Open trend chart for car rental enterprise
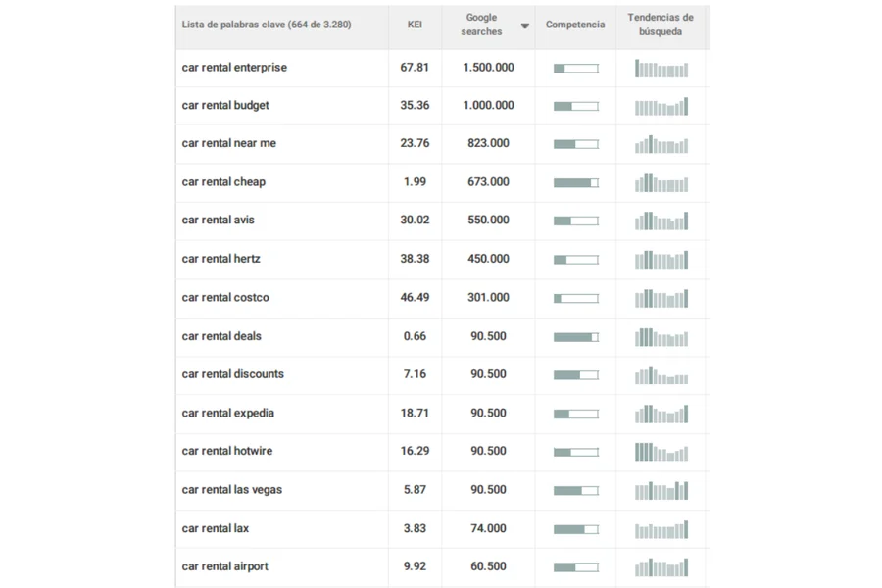The height and width of the screenshot is (588, 882). pyautogui.click(x=661, y=69)
